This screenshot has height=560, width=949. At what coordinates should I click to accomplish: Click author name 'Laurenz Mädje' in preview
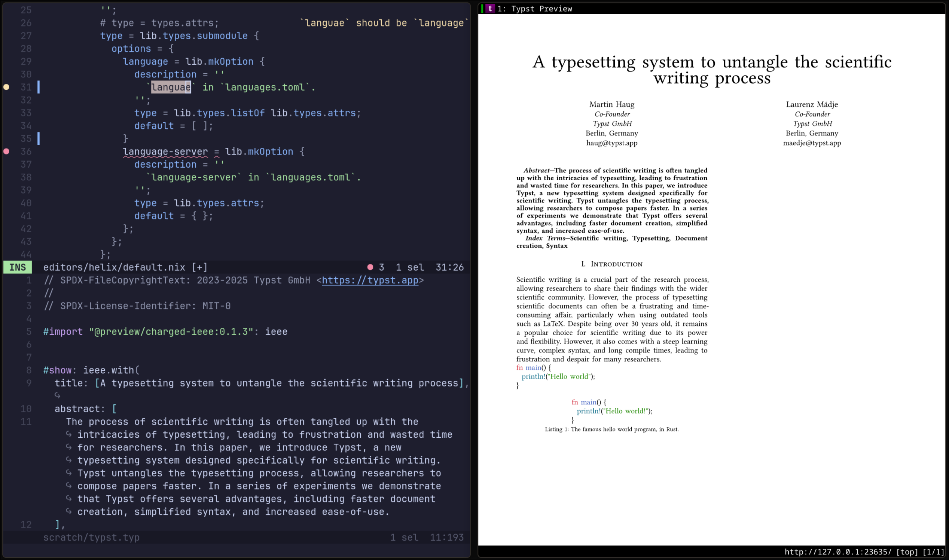(812, 104)
